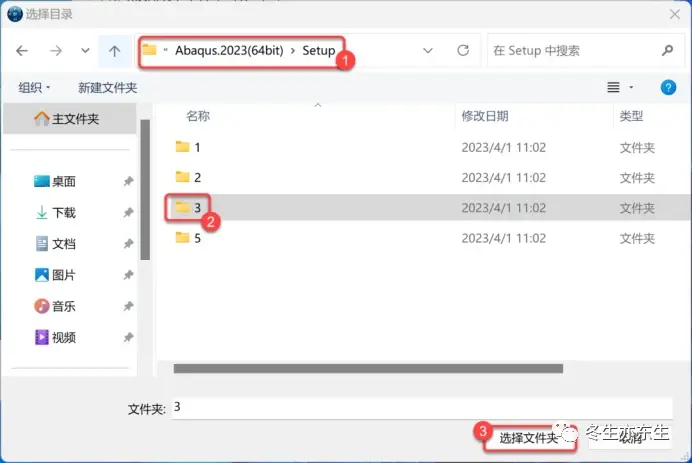Click the search magnifier icon

(667, 50)
